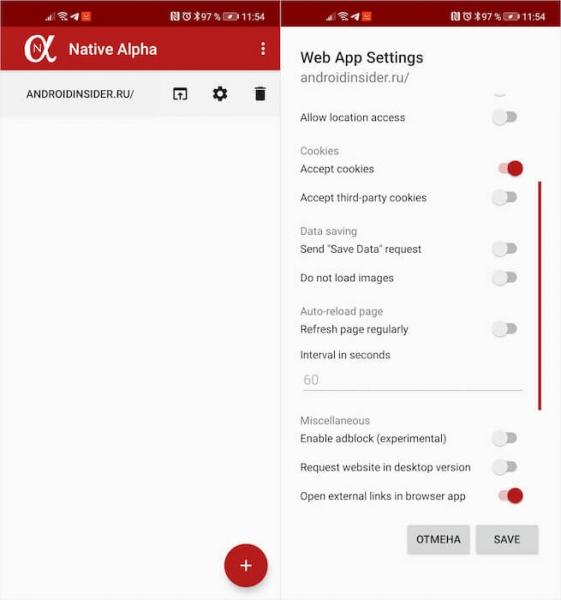Click the red settings scrollbar
Viewport: 561px width, 600px height.
(540, 296)
